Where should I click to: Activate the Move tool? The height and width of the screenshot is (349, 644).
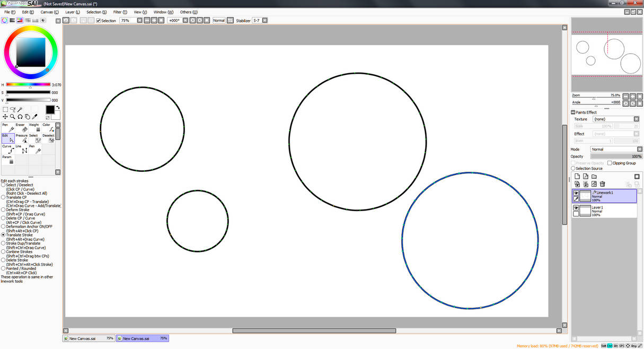click(5, 117)
